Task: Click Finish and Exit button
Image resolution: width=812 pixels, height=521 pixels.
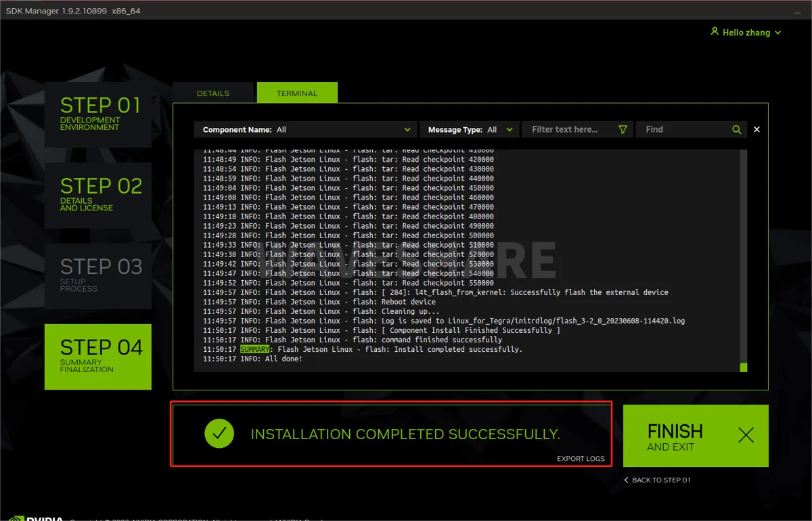Action: point(696,436)
